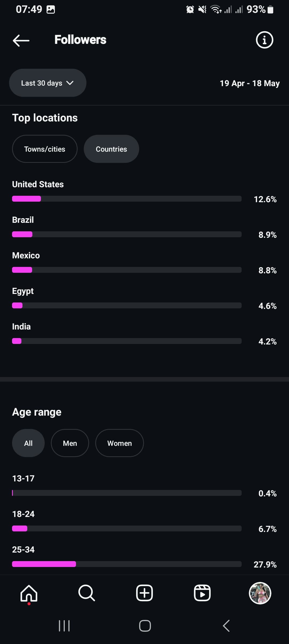
Task: Filter age range by Men
Action: [70, 443]
